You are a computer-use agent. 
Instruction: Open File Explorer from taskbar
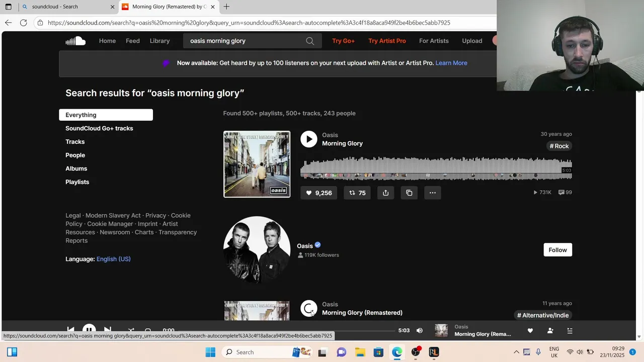[x=360, y=352]
